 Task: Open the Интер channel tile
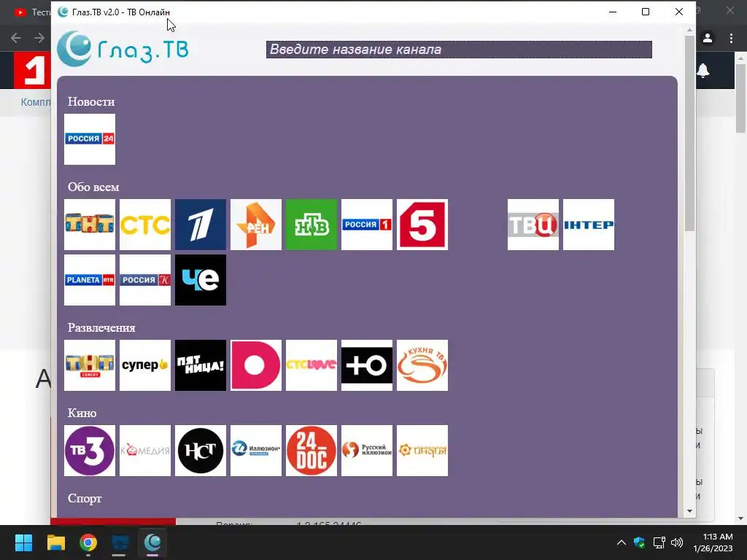click(x=589, y=225)
